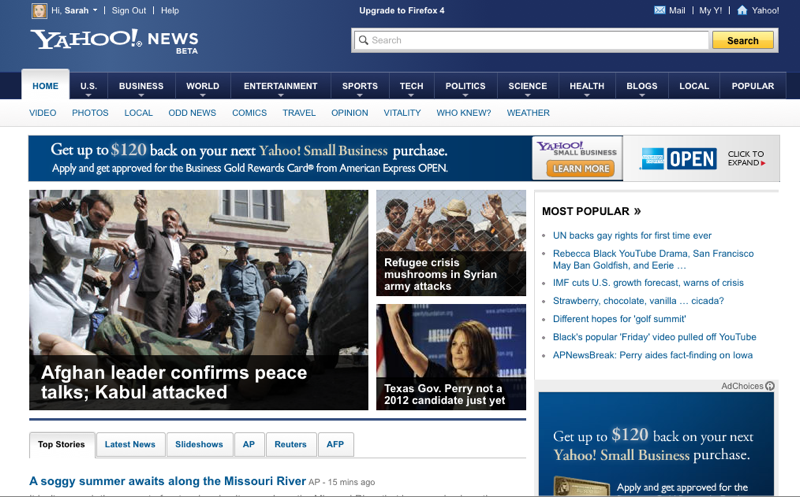Open the Mail envelope icon
Screen dimensions: 800x497
click(x=660, y=10)
